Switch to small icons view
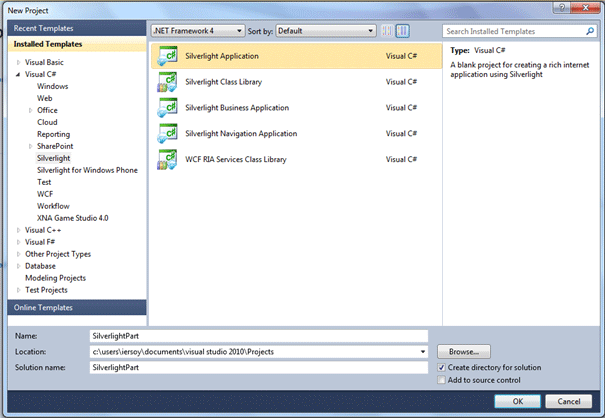Screen dimensions: 605x418 (387, 31)
